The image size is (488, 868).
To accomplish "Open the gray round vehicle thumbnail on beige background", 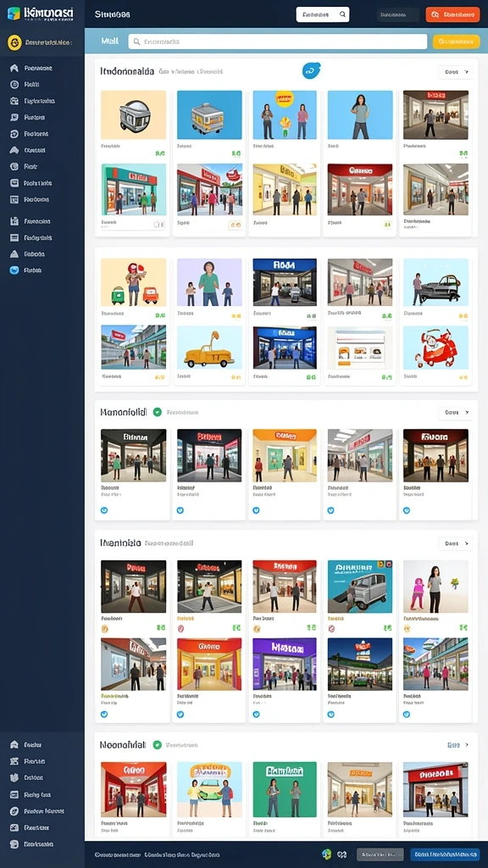I will tap(133, 115).
